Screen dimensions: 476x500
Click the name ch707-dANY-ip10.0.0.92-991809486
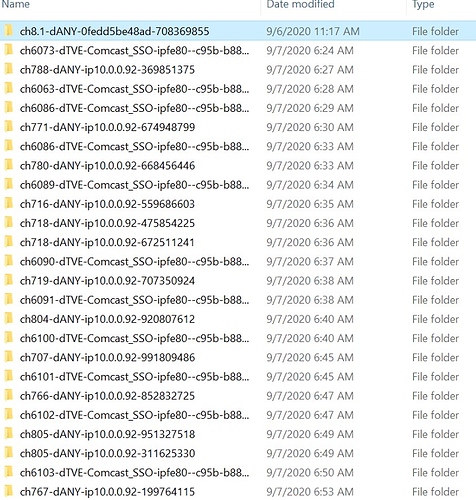tap(107, 357)
